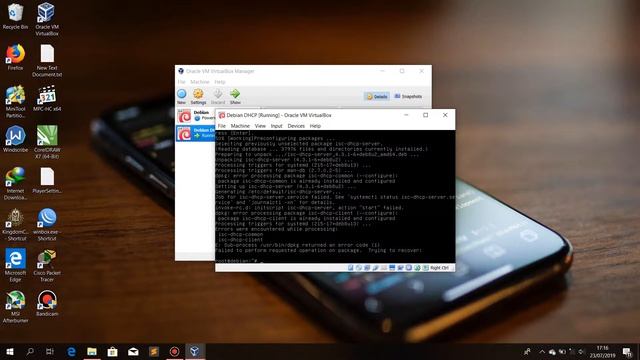The height and width of the screenshot is (360, 640).
Task: Click the optical drive status icon
Action: 359,268
